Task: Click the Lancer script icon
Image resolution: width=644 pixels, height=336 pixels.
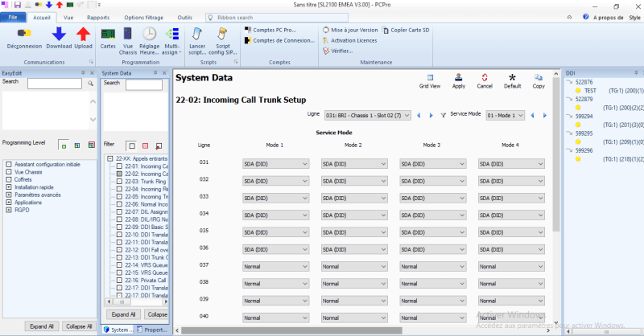Action: tap(197, 34)
